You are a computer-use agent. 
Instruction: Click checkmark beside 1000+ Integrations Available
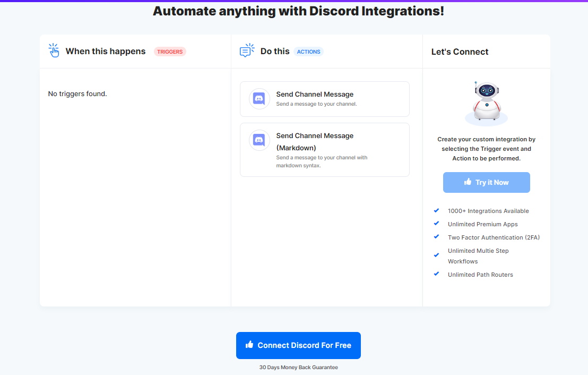[x=437, y=210]
